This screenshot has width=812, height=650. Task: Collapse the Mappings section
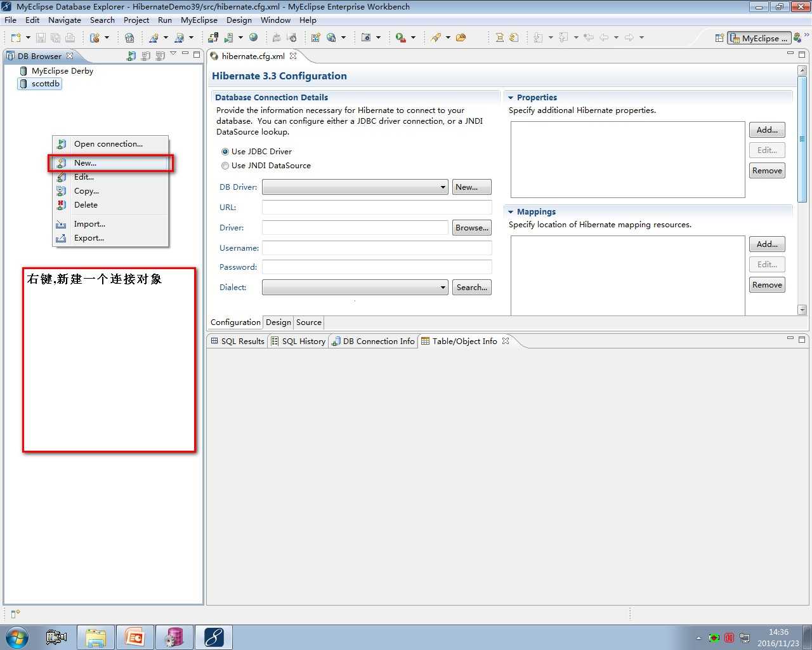coord(511,212)
